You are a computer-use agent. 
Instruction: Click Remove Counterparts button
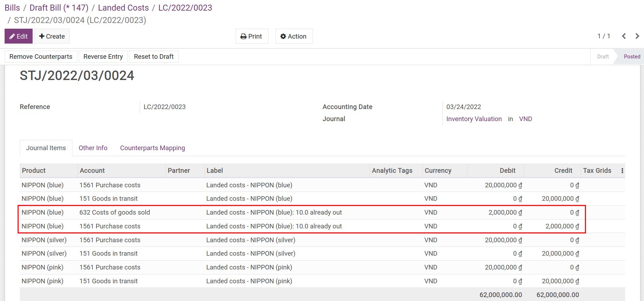click(x=41, y=57)
